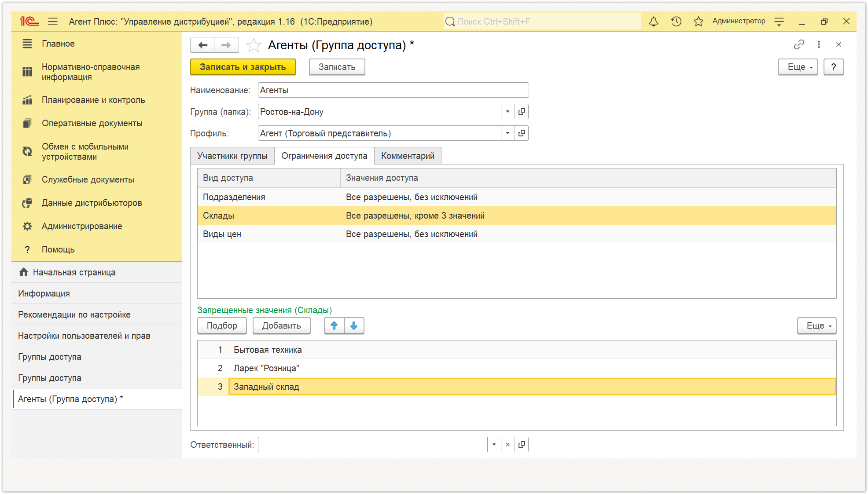Switch to Участники группы tab

tap(232, 156)
